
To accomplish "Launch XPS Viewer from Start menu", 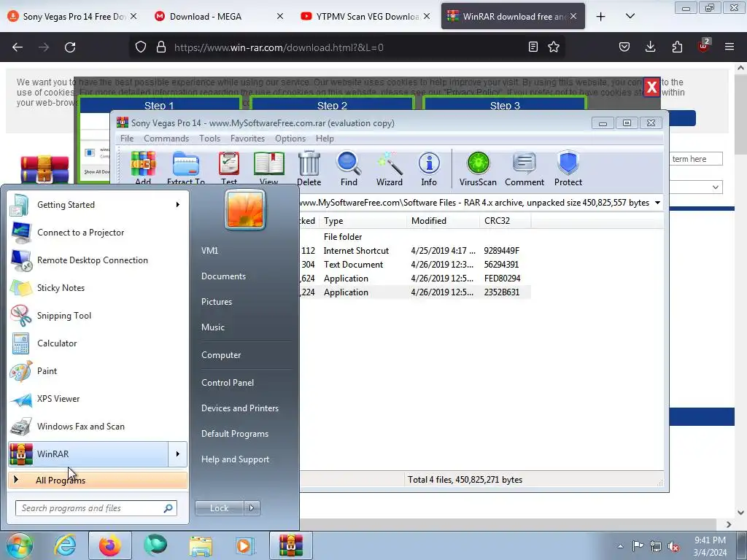I will coord(98,399).
